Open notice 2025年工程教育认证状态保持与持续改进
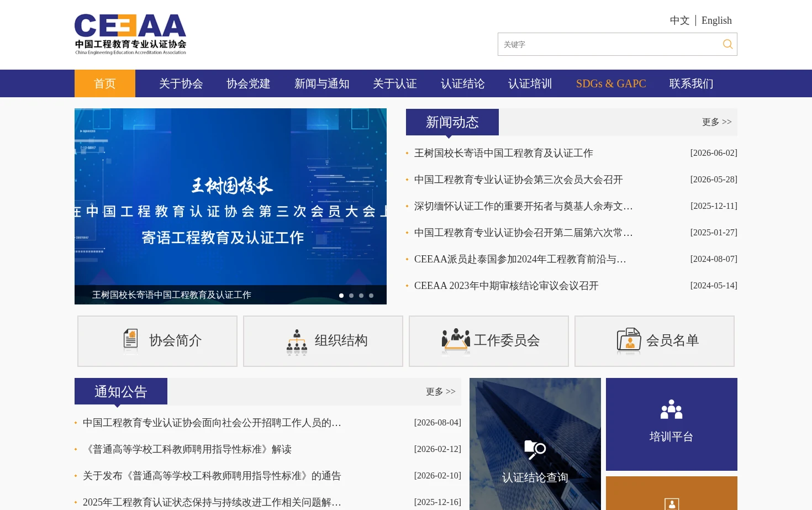Screen dimensions: 812x510 pyautogui.click(x=212, y=502)
